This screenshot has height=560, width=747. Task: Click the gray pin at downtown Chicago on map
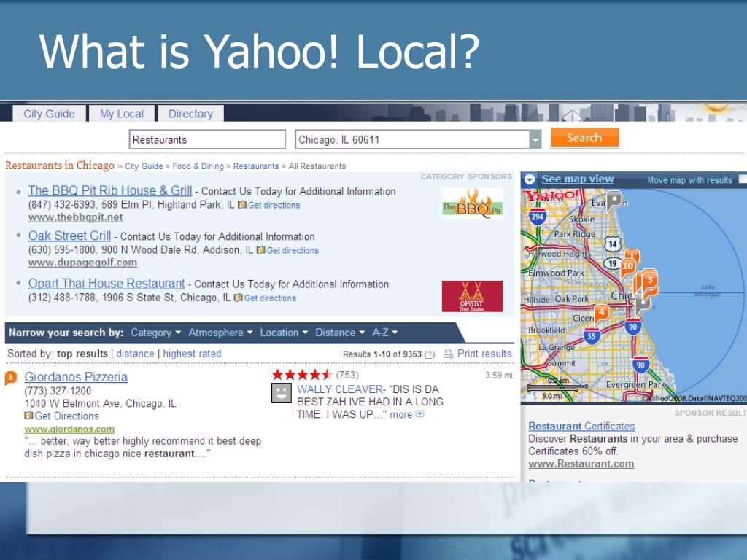coord(643,303)
